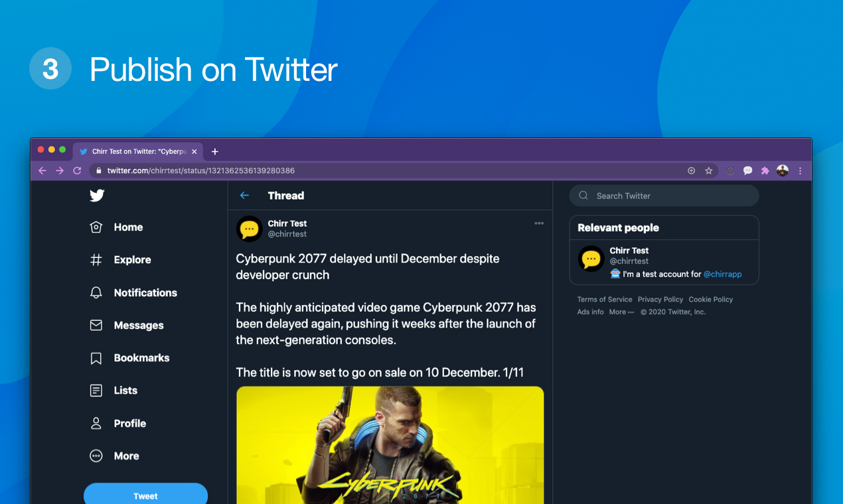This screenshot has width=843, height=504.
Task: Click the Twitter bird logo
Action: 97,195
